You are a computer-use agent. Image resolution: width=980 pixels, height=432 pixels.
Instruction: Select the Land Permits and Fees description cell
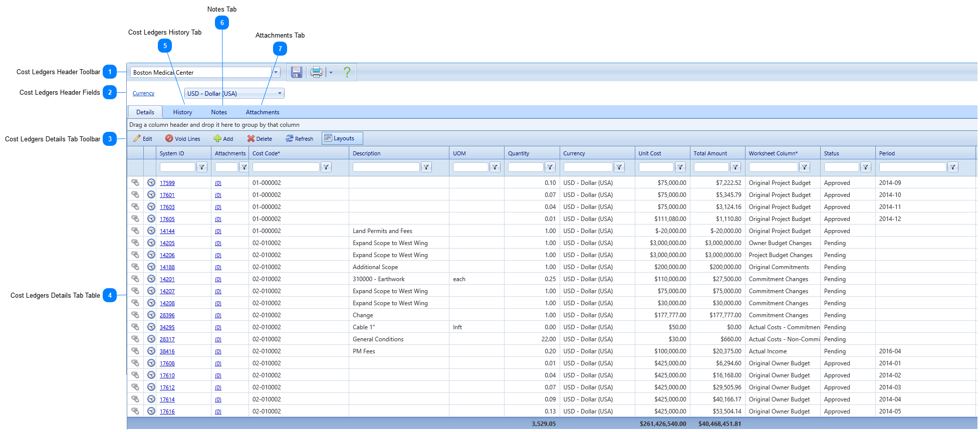click(399, 231)
